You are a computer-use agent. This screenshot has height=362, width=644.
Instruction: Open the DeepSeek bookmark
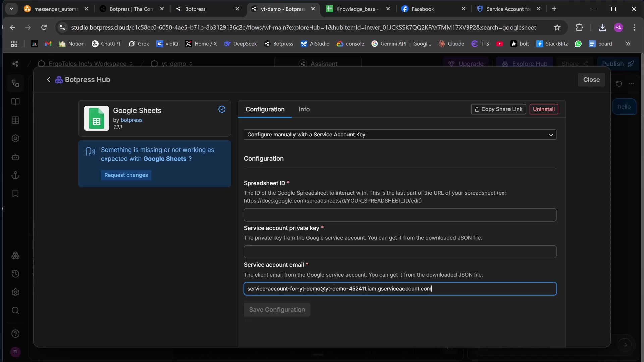click(x=240, y=44)
